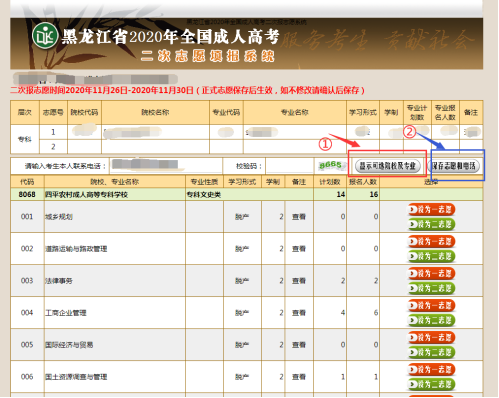This screenshot has height=398, width=499.
Task: Click the 学习形式 header in upper table
Action: pyautogui.click(x=363, y=112)
